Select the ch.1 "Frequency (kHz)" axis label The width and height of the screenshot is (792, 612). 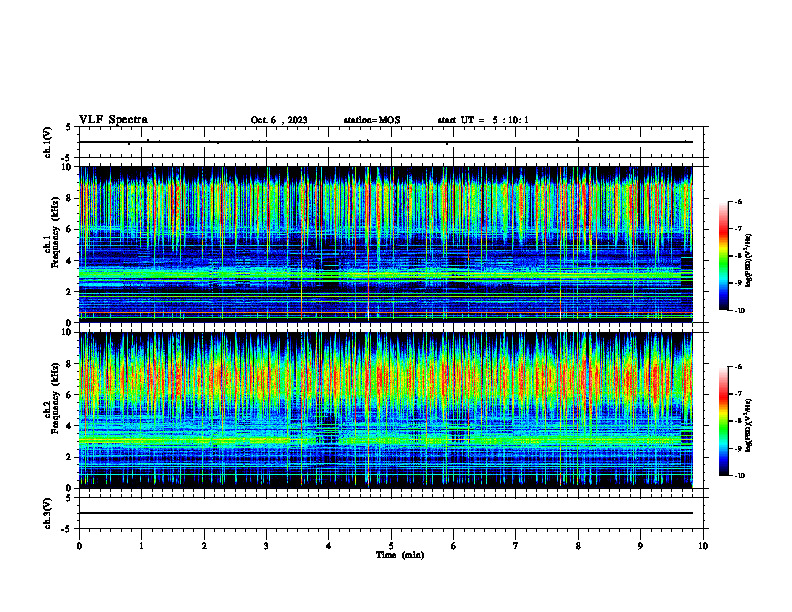pyautogui.click(x=55, y=233)
